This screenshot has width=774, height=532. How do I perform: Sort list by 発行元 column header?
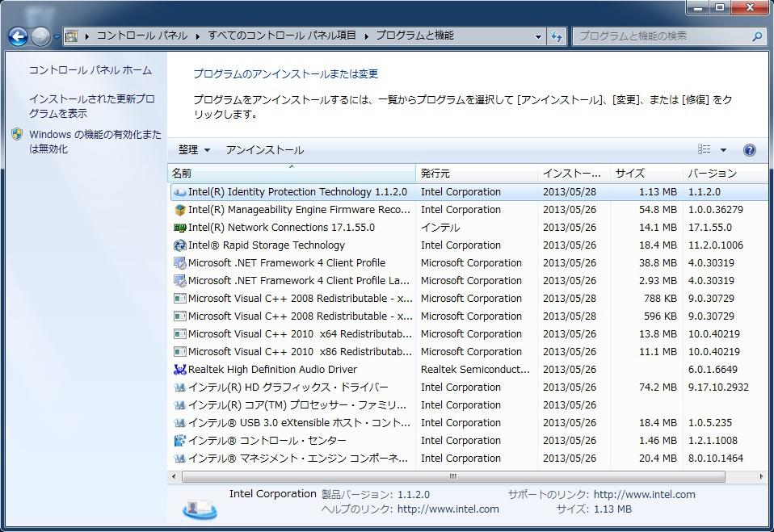click(x=477, y=173)
